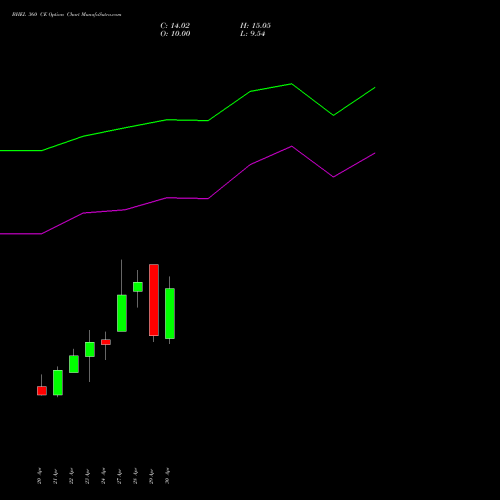Image resolution: width=500 pixels, height=500 pixels.
Task: Select the green candle for 21 Apr
Action: (x=58, y=383)
